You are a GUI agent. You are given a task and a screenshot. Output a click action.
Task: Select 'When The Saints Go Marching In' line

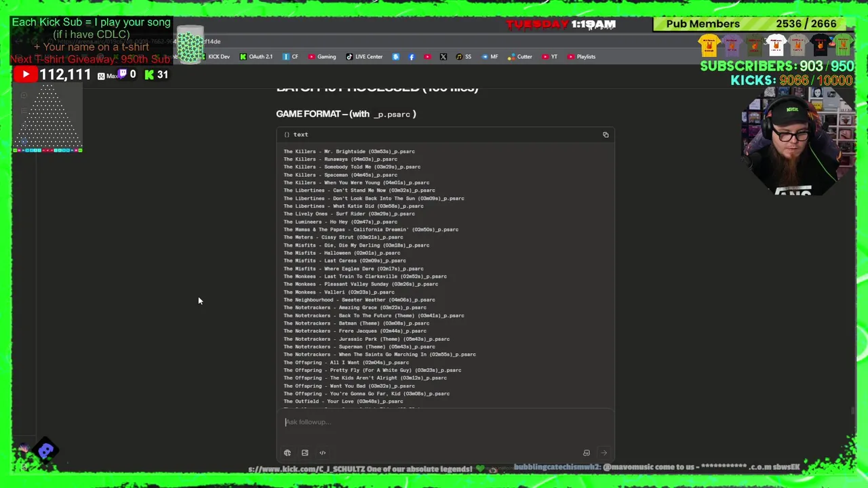coord(380,355)
